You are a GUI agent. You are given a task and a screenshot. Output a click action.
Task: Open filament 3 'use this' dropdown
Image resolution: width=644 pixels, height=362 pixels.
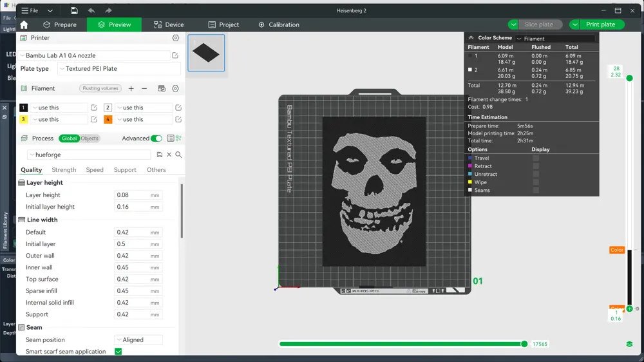59,120
